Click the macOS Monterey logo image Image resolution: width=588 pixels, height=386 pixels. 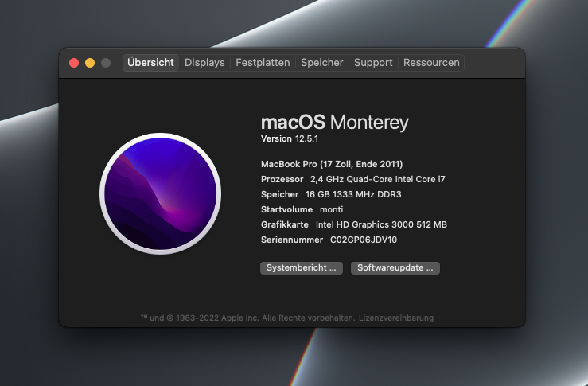160,193
